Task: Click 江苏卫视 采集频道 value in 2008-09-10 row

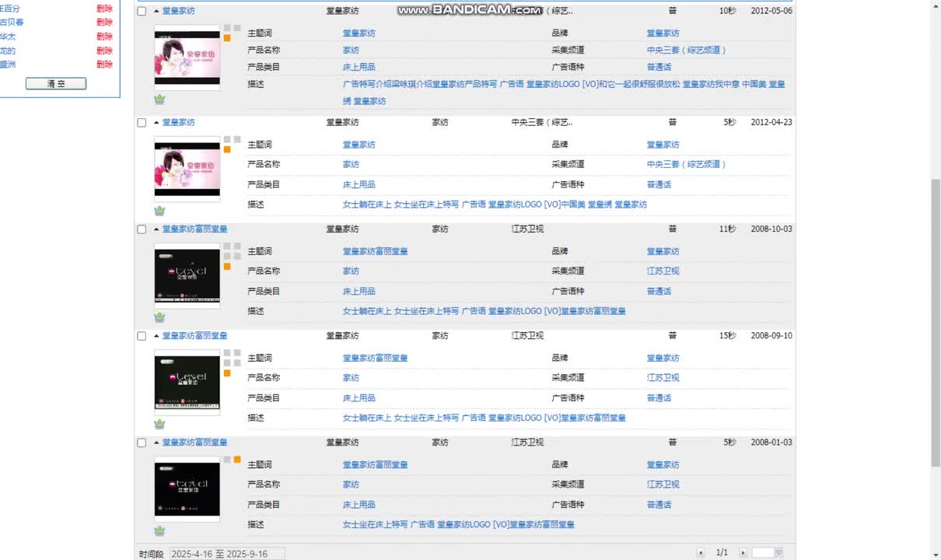Action: click(x=663, y=377)
